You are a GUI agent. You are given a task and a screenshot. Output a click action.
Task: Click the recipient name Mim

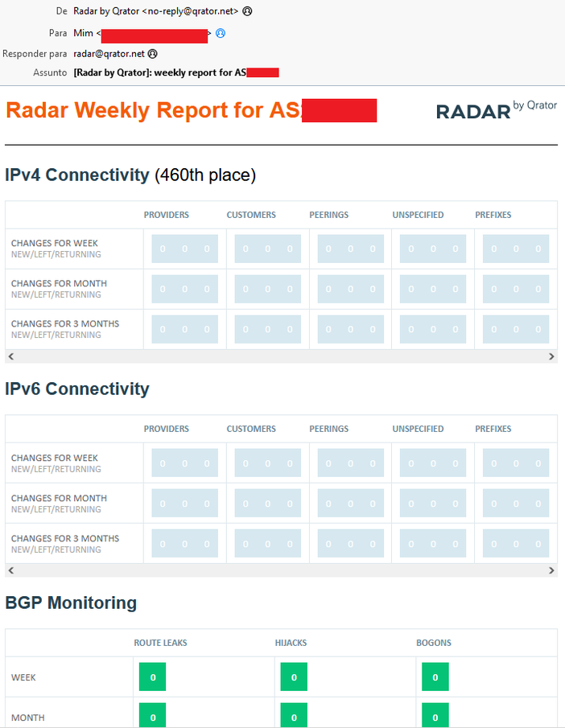coord(83,33)
